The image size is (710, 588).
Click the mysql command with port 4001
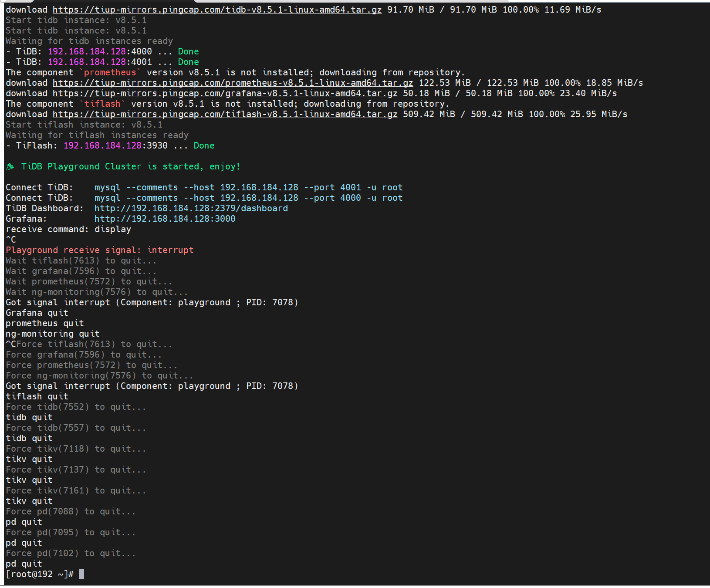248,187
